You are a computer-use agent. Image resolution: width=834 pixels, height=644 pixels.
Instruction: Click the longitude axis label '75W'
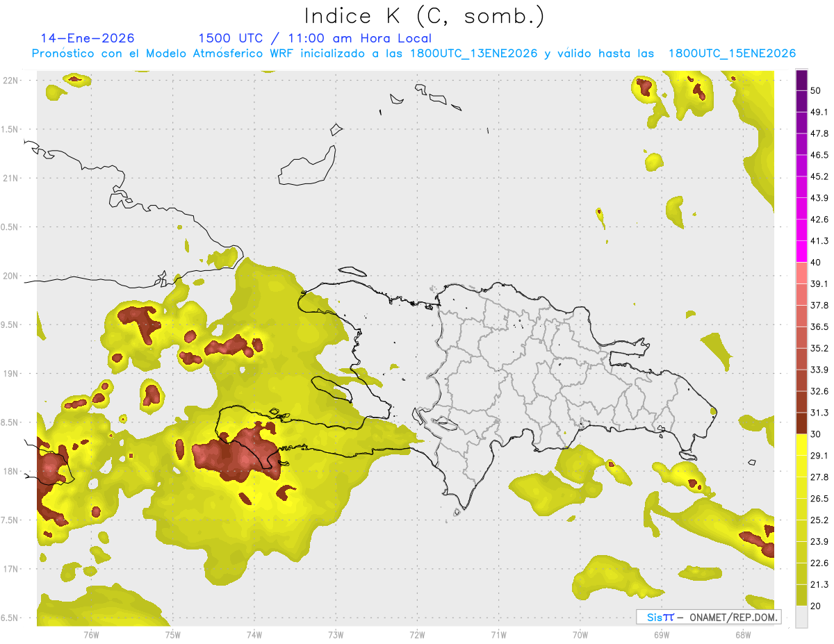tap(173, 634)
